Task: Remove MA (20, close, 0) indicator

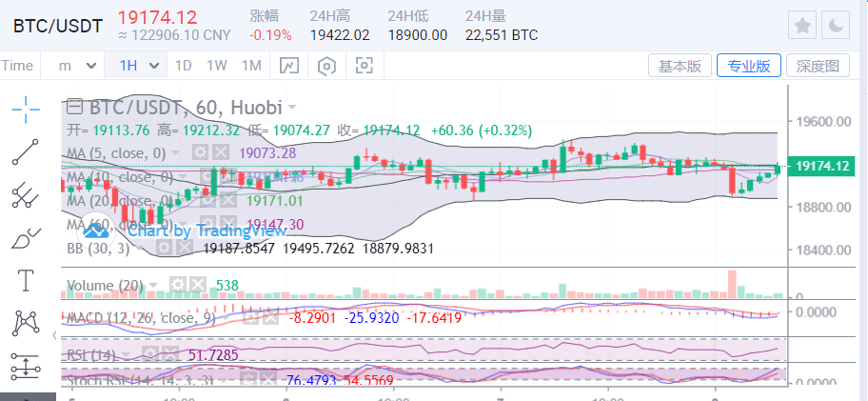Action: click(227, 200)
